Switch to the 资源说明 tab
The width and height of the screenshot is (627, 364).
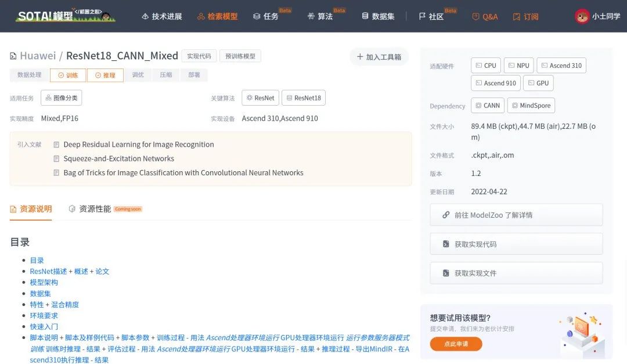[x=31, y=209]
